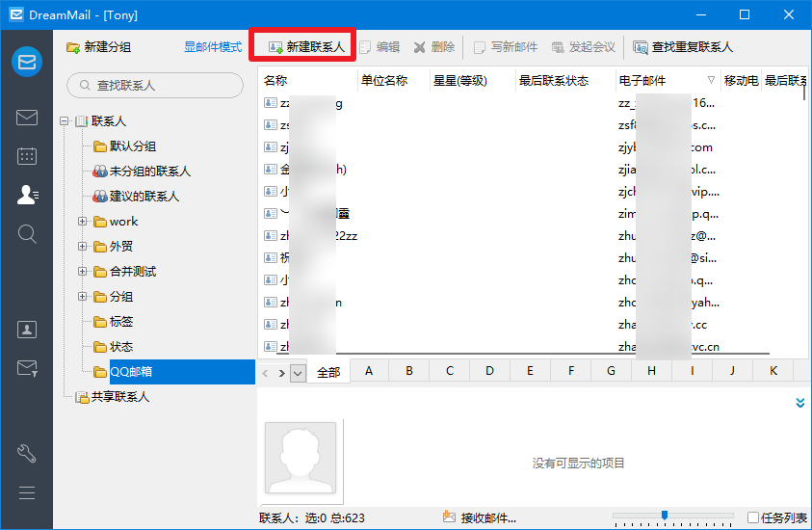Viewport: 812px width, 530px height.
Task: Select the contacts person icon in sidebar
Action: (27, 195)
